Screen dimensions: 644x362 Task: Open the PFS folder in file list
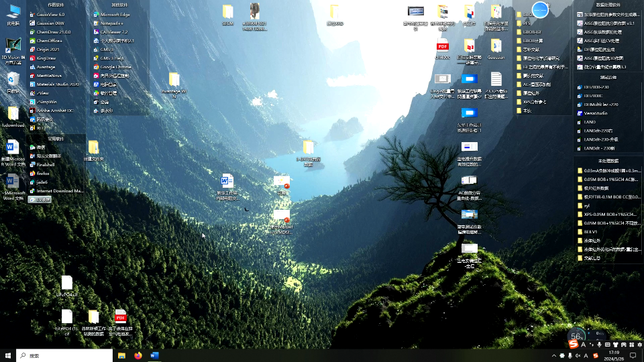524,23
